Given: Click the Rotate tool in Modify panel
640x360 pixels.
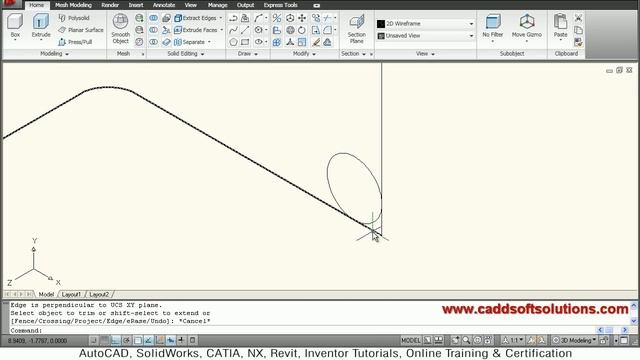Looking at the screenshot, I should pyautogui.click(x=302, y=30).
